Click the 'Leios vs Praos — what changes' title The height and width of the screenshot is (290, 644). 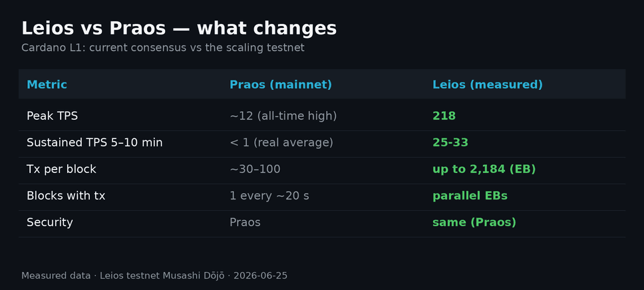click(179, 29)
